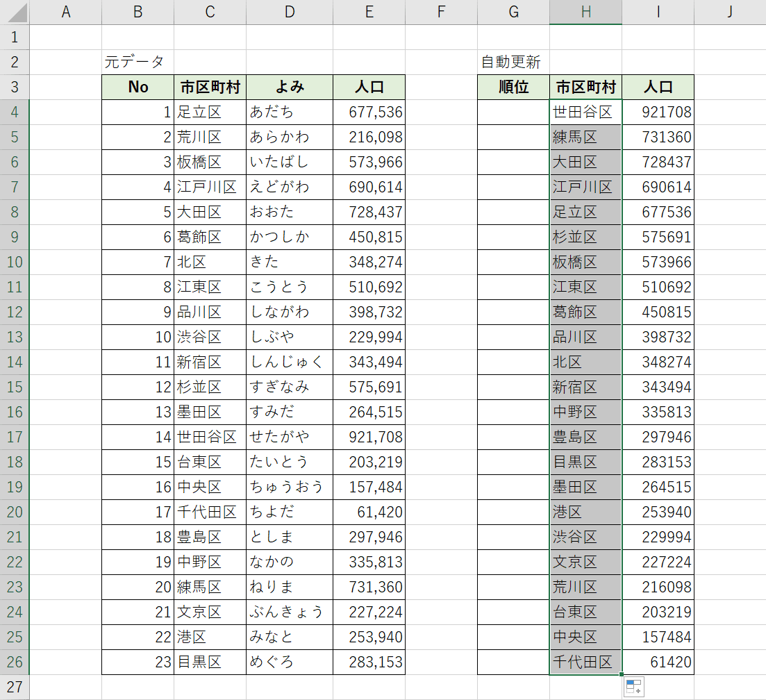
Task: Select row 14 header
Action: click(x=15, y=362)
